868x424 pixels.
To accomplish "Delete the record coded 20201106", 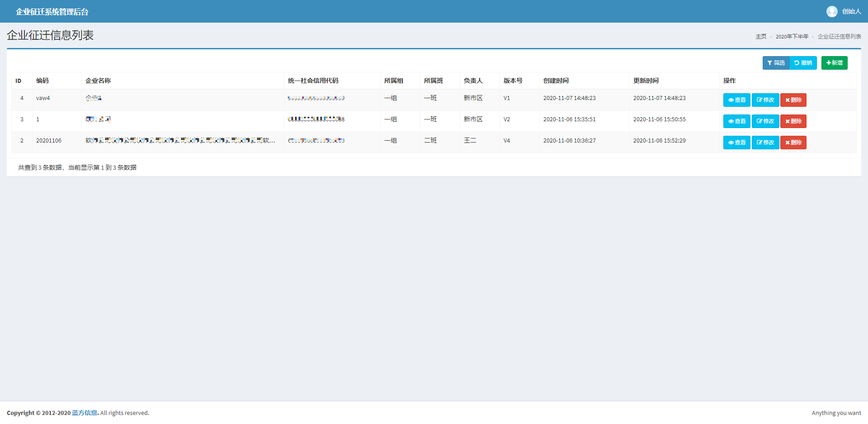I will [x=793, y=143].
